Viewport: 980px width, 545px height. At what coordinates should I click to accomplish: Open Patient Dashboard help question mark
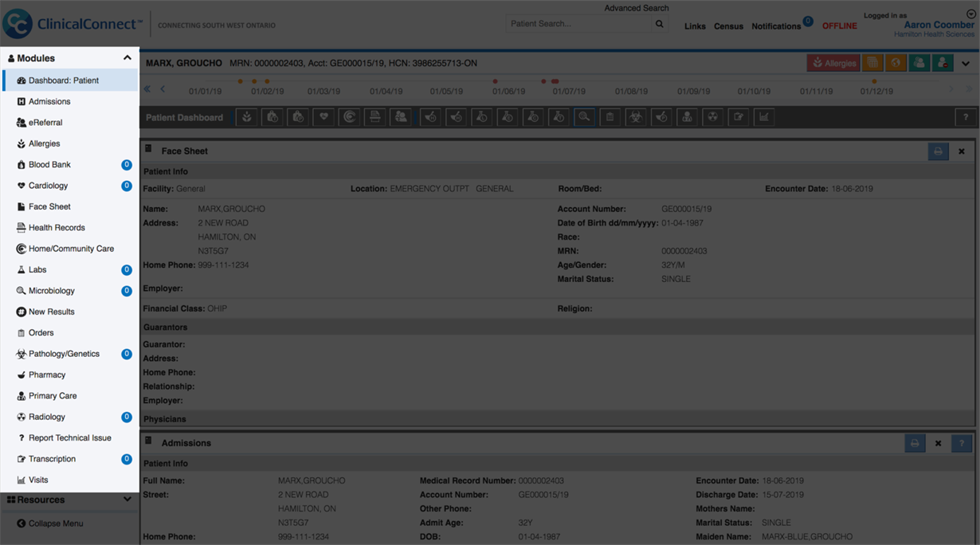(966, 117)
